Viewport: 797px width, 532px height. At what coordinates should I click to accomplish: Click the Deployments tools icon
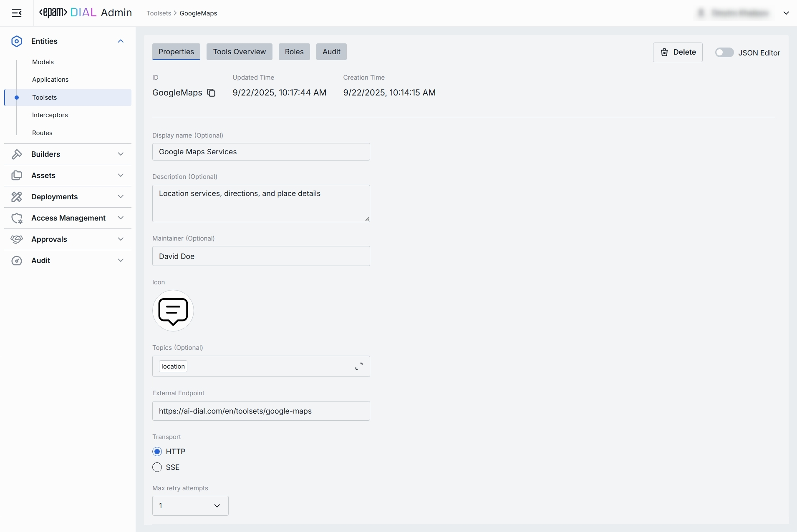(x=17, y=197)
